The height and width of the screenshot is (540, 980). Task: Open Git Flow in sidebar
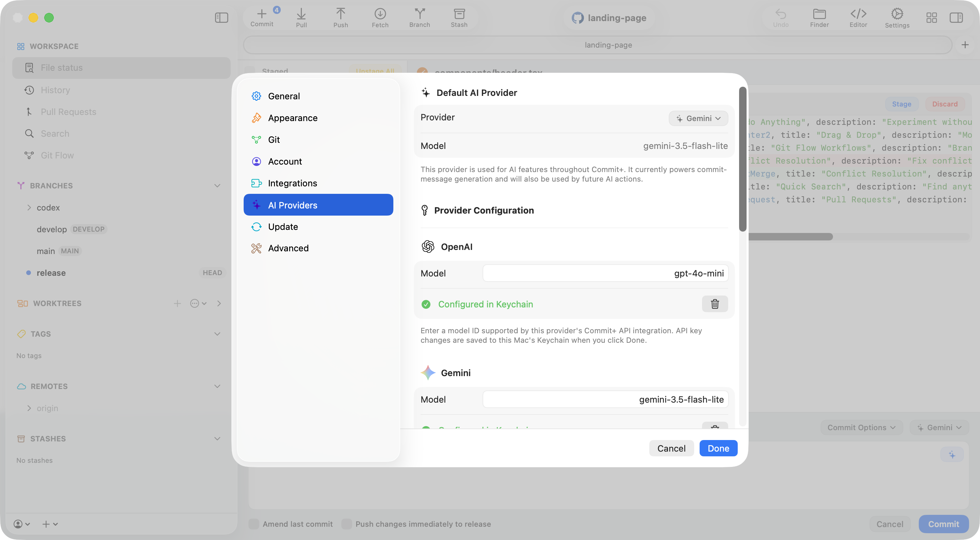click(121, 155)
